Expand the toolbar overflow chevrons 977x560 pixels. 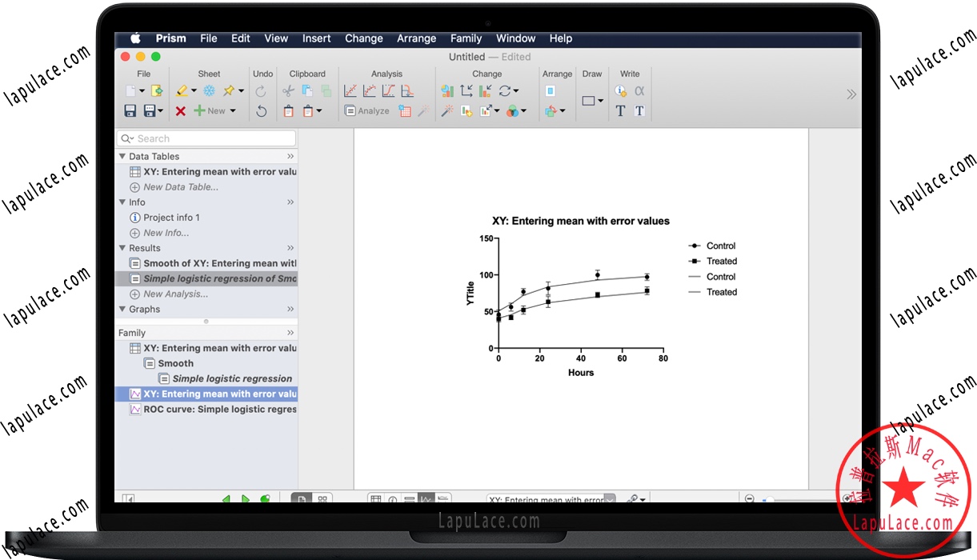point(851,94)
